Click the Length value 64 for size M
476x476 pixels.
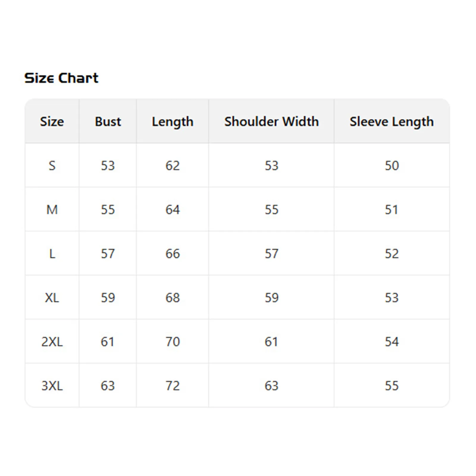click(x=173, y=210)
